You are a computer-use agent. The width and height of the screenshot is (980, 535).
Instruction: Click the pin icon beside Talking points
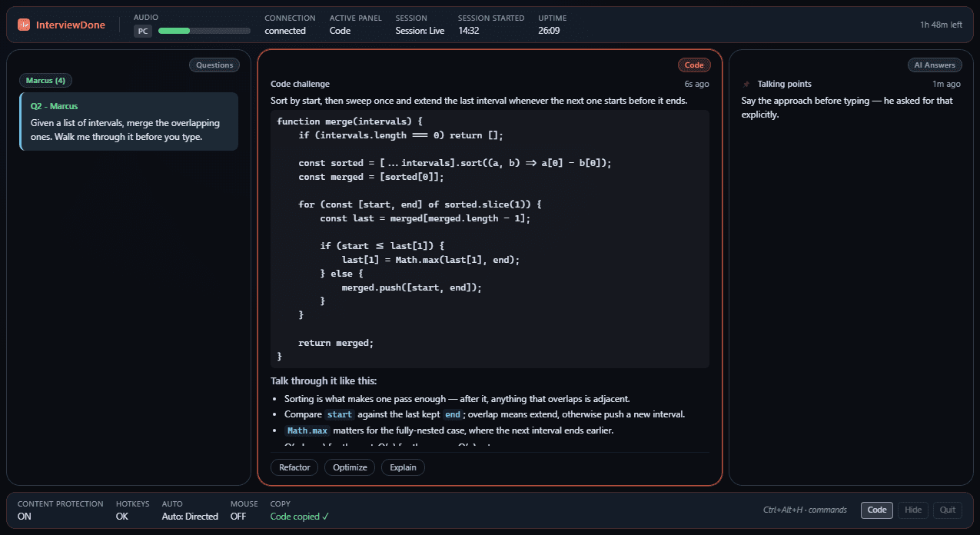coord(746,84)
